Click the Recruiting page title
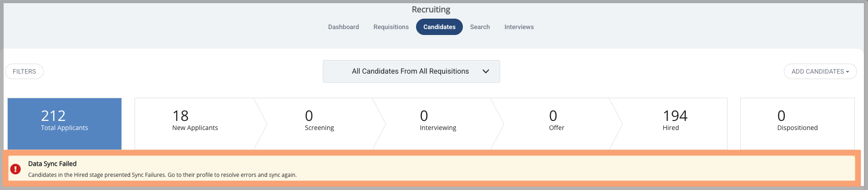 tap(431, 10)
